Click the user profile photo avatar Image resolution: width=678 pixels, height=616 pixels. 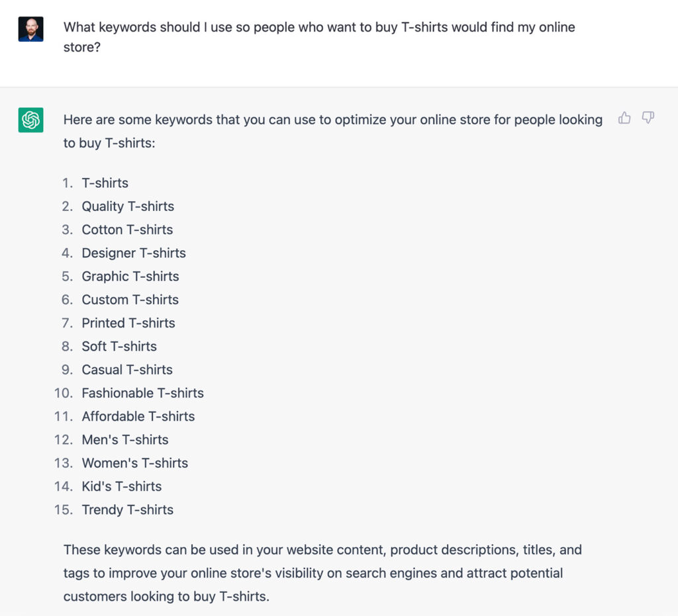pyautogui.click(x=30, y=29)
